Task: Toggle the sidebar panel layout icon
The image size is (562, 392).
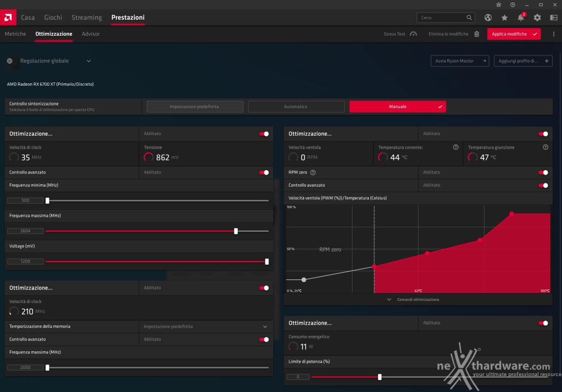Action: click(x=554, y=18)
